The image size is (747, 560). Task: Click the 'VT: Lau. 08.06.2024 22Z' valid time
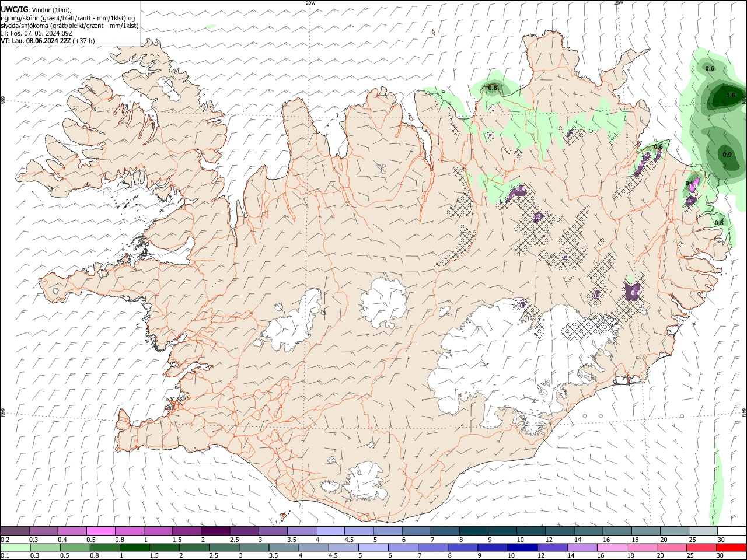(x=36, y=41)
